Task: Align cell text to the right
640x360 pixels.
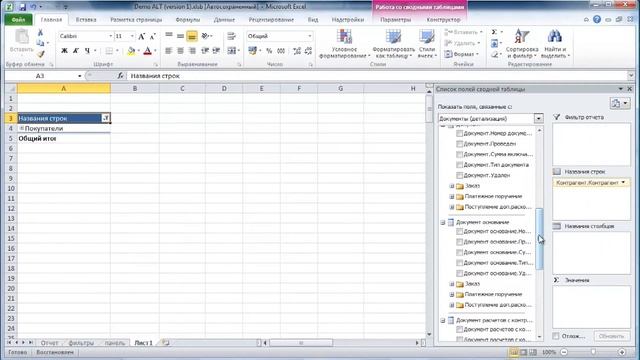Action: (192, 51)
